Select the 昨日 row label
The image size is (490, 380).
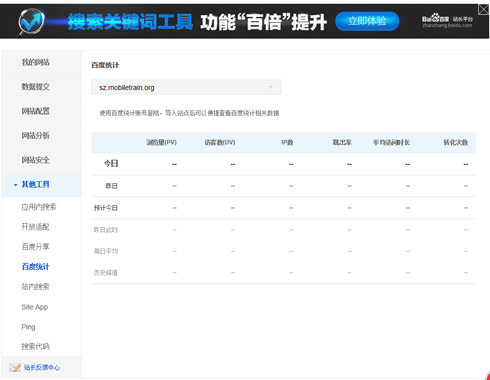(112, 186)
